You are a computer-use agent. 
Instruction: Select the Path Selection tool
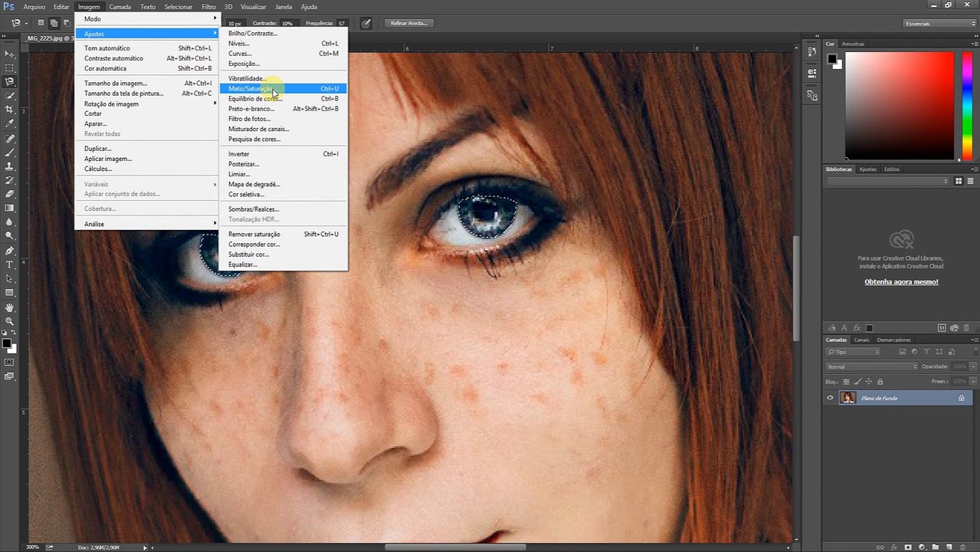point(10,278)
